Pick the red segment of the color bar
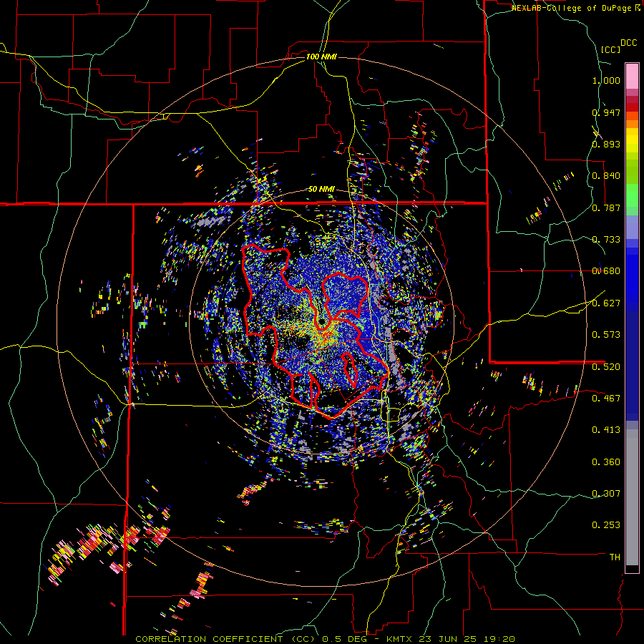This screenshot has width=644, height=644. pos(632,107)
